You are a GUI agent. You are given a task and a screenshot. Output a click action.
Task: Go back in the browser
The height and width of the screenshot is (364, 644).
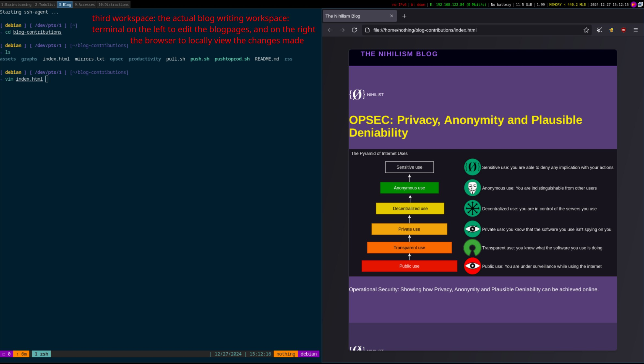click(x=330, y=30)
